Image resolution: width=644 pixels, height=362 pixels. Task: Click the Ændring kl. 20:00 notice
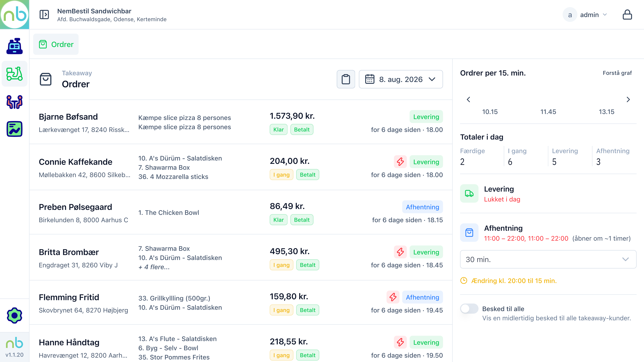coord(514,281)
